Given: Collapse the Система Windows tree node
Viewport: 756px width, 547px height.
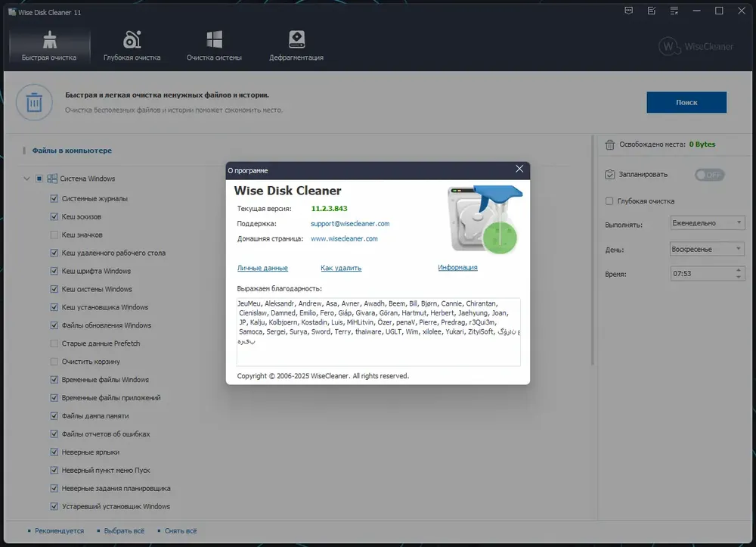Looking at the screenshot, I should click(26, 179).
